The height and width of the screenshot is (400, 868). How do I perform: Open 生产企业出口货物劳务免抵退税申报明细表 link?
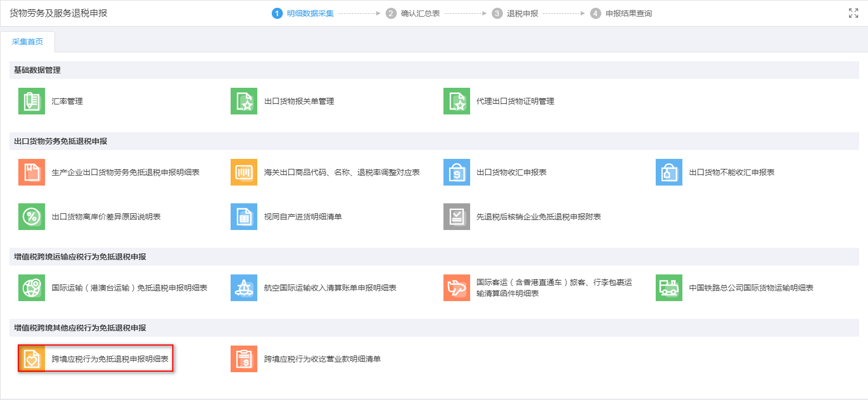126,172
